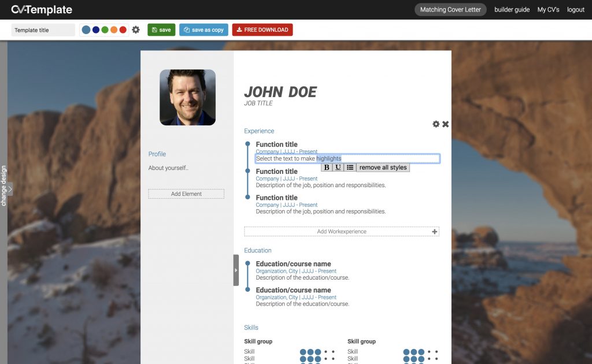Screen dimensions: 592x364
Task: Click first Education/course name entry
Action: click(x=293, y=263)
